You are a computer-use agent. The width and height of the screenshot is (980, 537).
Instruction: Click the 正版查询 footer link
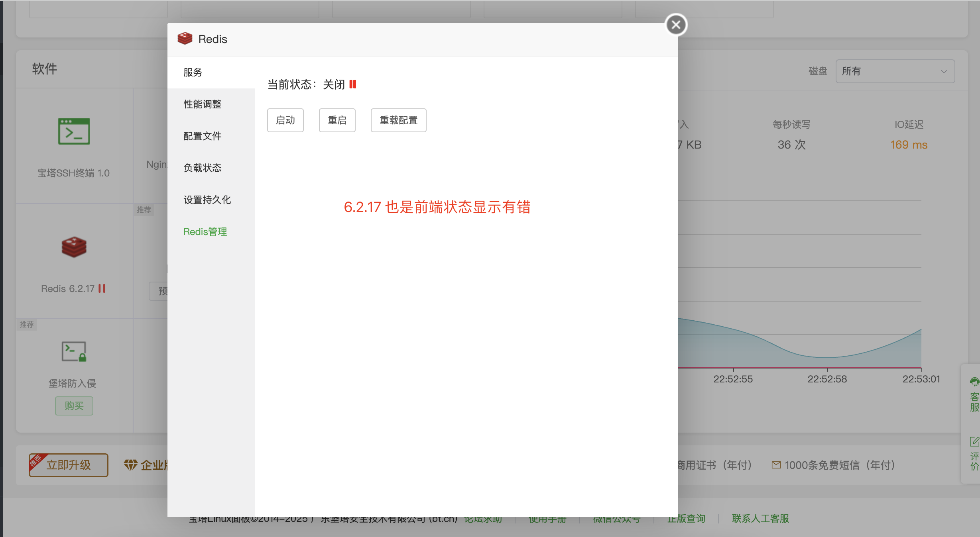pos(686,519)
